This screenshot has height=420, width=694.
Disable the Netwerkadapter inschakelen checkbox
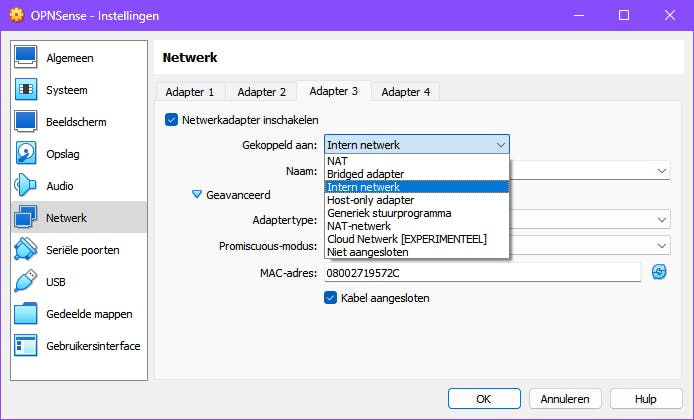pyautogui.click(x=172, y=120)
